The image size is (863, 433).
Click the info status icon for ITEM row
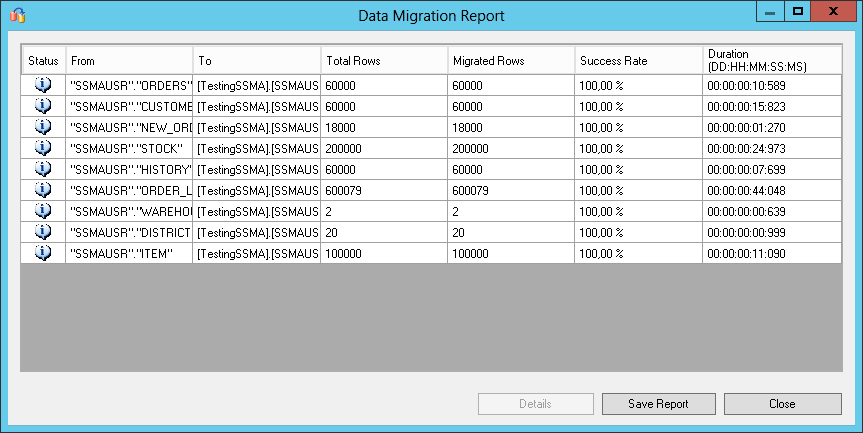[x=43, y=253]
